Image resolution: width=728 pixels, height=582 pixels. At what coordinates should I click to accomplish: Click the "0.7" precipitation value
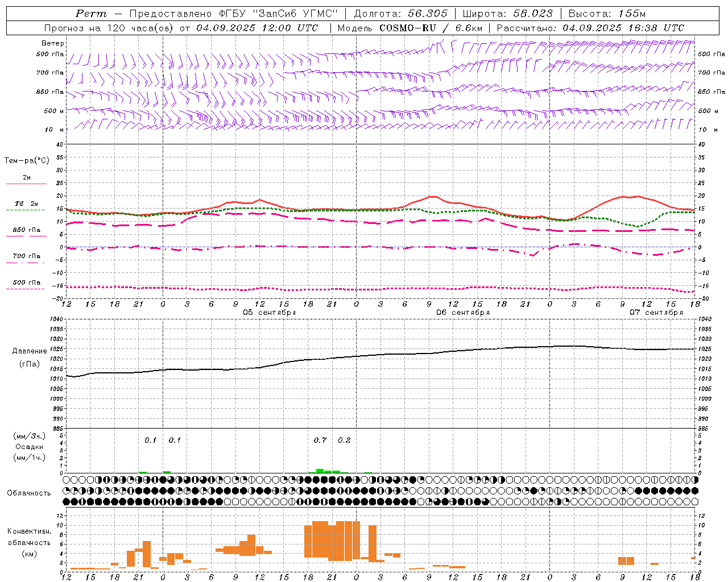pyautogui.click(x=320, y=440)
